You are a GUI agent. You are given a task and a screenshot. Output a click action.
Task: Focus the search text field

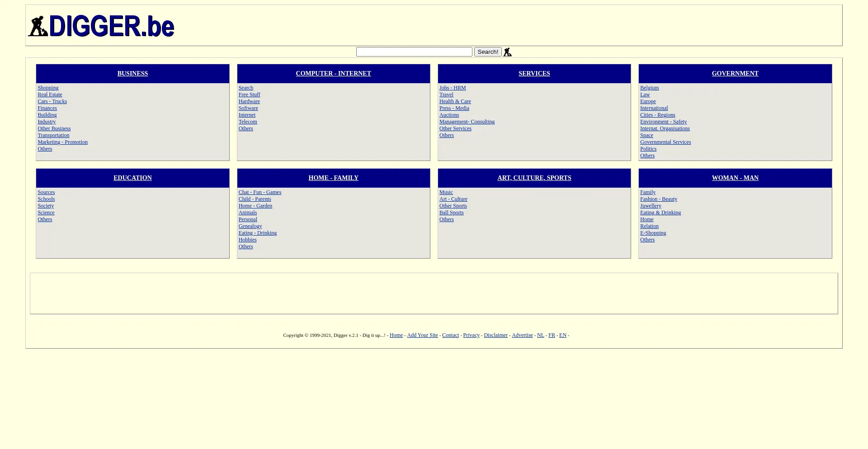pyautogui.click(x=414, y=52)
